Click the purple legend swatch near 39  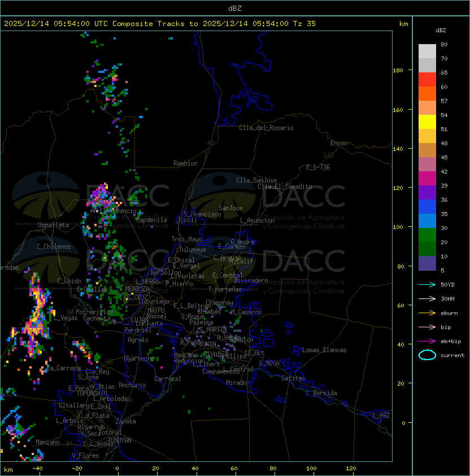pos(427,192)
